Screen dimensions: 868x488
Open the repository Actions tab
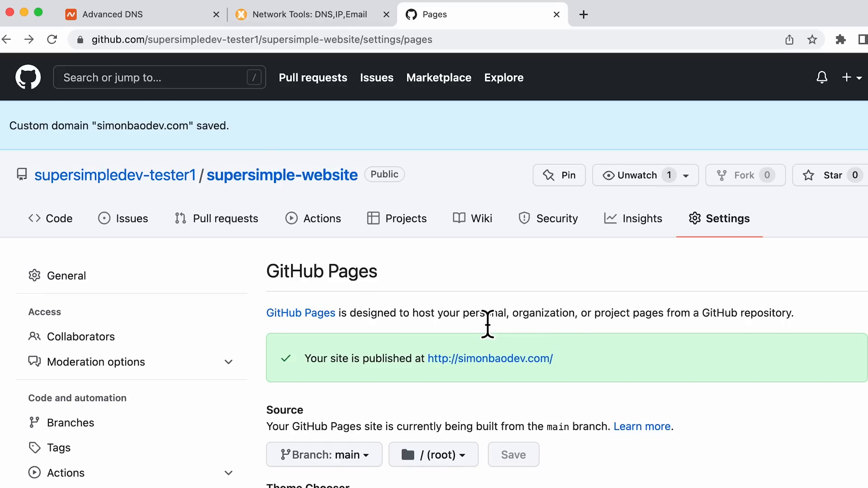click(x=313, y=218)
